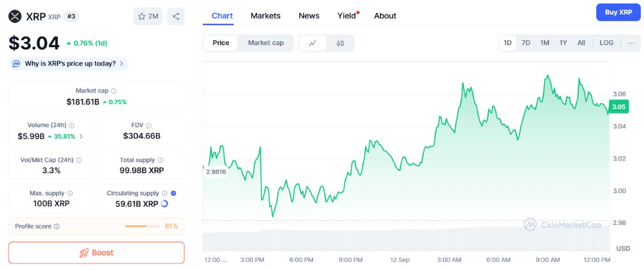Switch to the Chart tab
This screenshot has height=270, width=644.
click(x=222, y=16)
